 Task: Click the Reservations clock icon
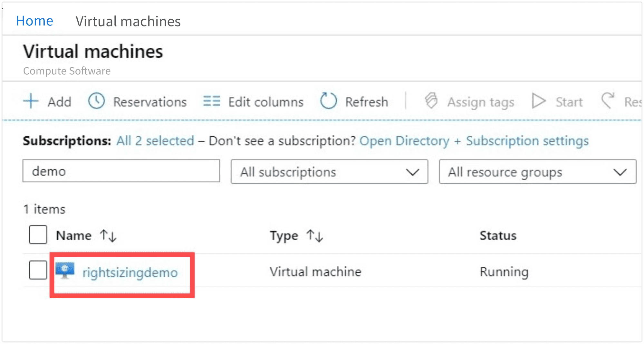96,101
